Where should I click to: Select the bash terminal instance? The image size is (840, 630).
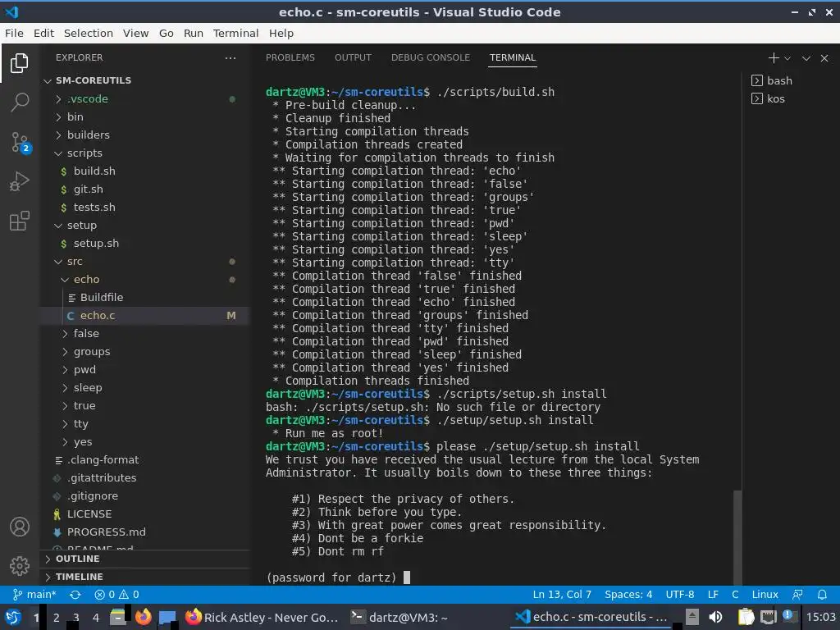click(x=772, y=80)
